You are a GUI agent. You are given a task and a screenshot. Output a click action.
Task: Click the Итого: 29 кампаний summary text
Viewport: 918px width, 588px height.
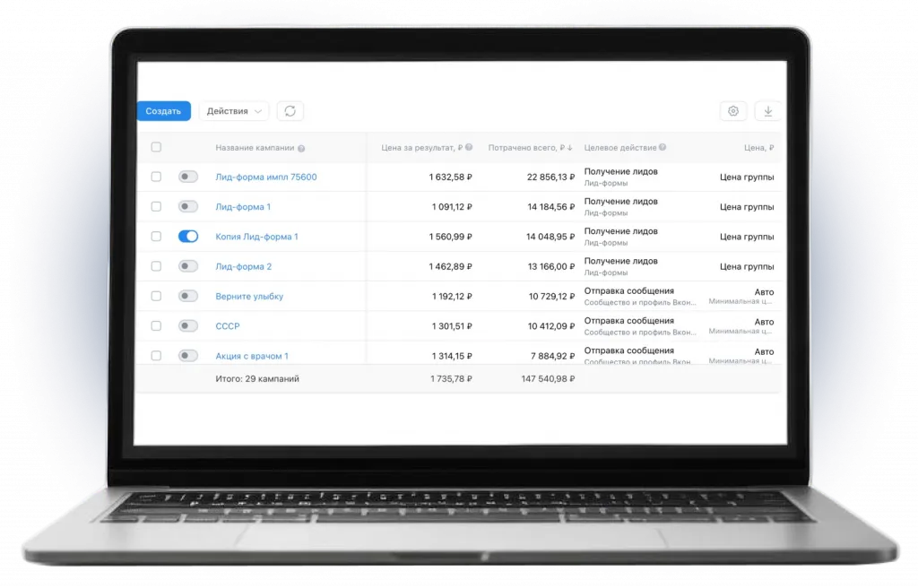257,379
